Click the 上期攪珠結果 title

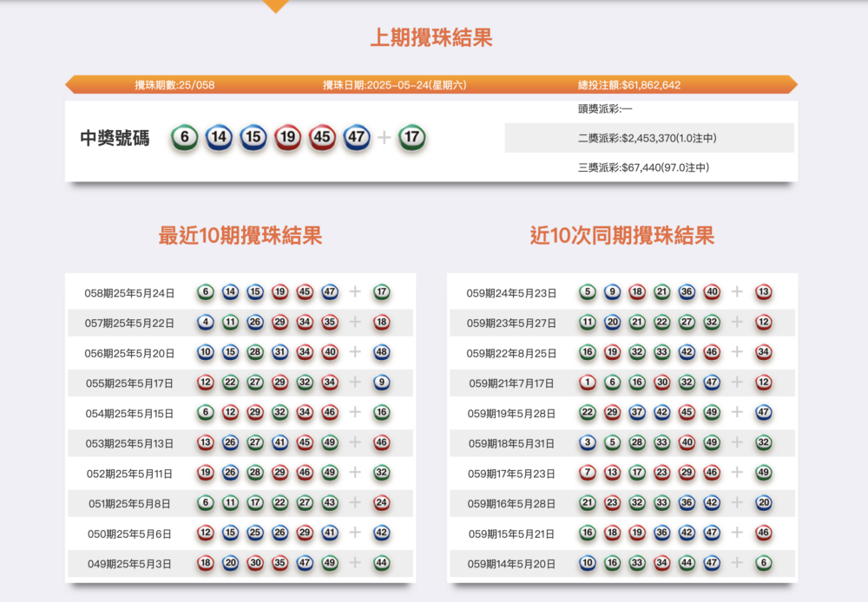[x=431, y=37]
